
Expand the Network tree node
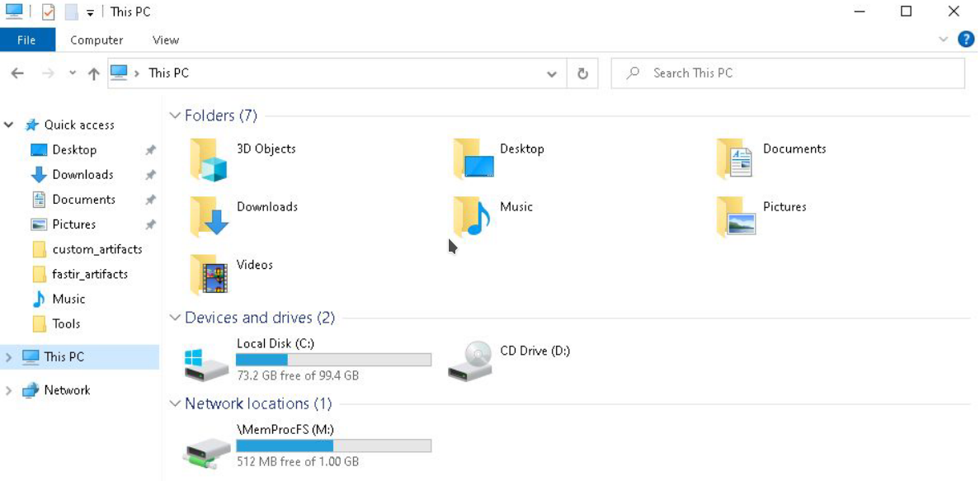pyautogui.click(x=9, y=390)
